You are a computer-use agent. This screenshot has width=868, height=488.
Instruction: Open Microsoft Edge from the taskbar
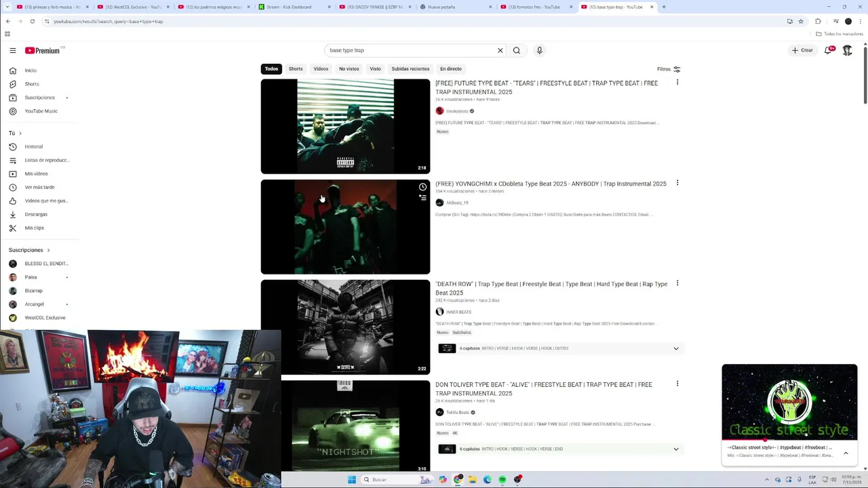point(488,480)
